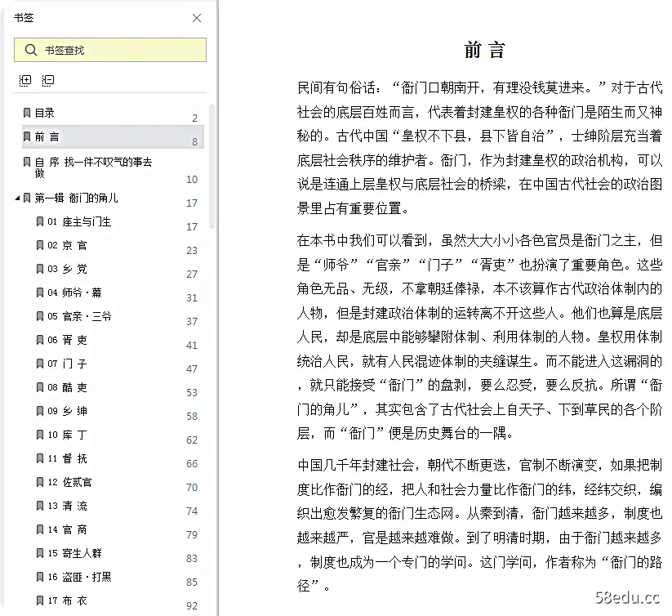Image resolution: width=672 pixels, height=616 pixels.
Task: Collapse all bookmarks icon
Action: [48, 80]
